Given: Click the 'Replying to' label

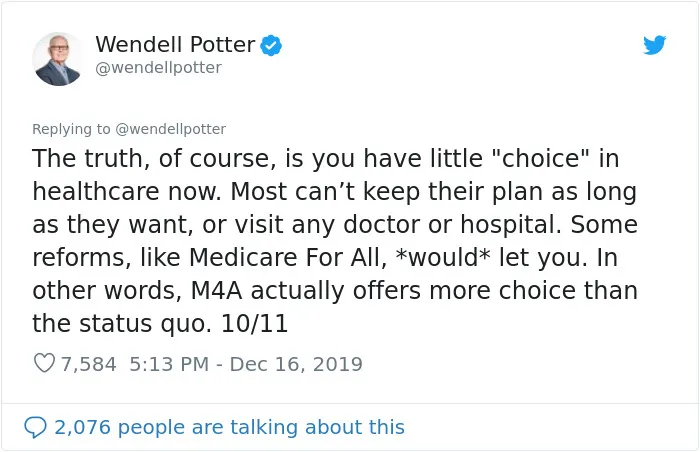Looking at the screenshot, I should (71, 129).
